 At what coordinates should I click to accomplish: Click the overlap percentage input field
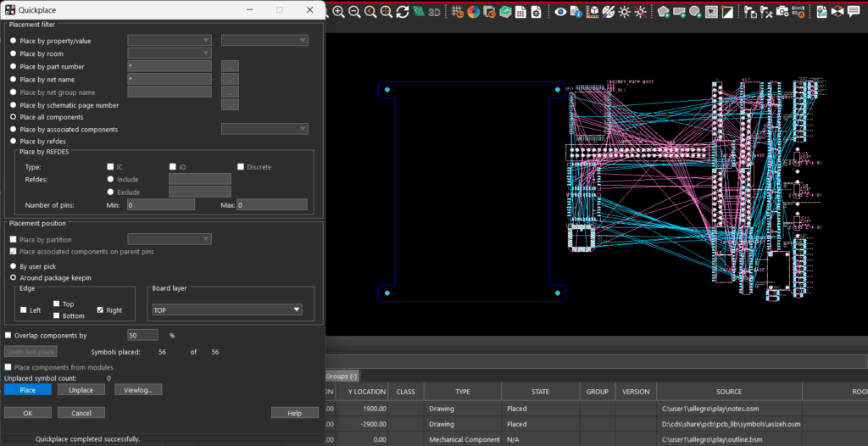click(x=143, y=336)
